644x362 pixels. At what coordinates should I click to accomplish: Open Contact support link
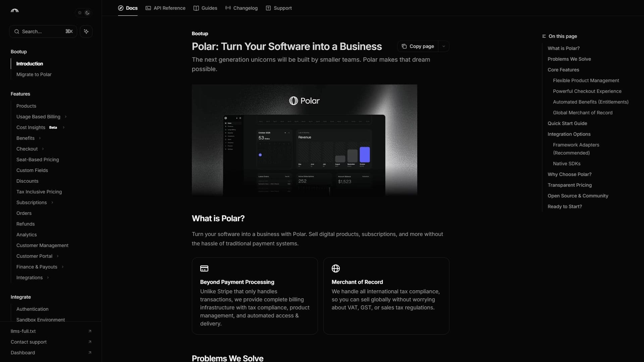pos(29,342)
